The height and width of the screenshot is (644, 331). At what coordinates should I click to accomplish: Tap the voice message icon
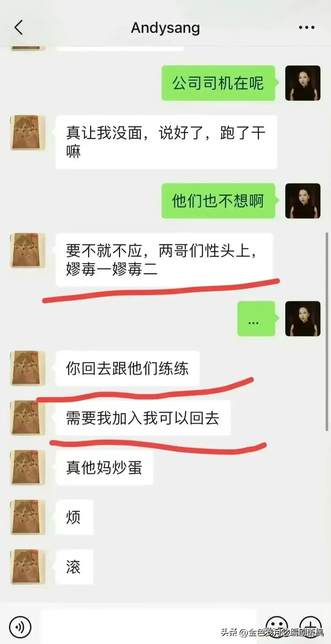[20, 627]
